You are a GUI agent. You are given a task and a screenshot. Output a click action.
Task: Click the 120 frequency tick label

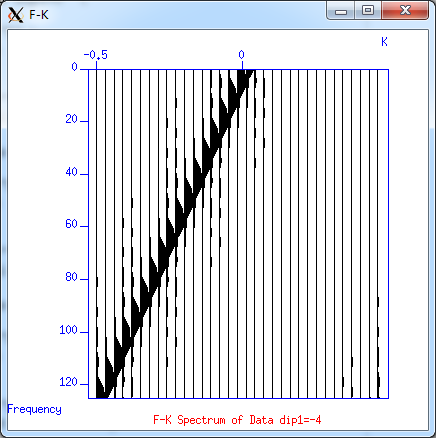pos(69,382)
